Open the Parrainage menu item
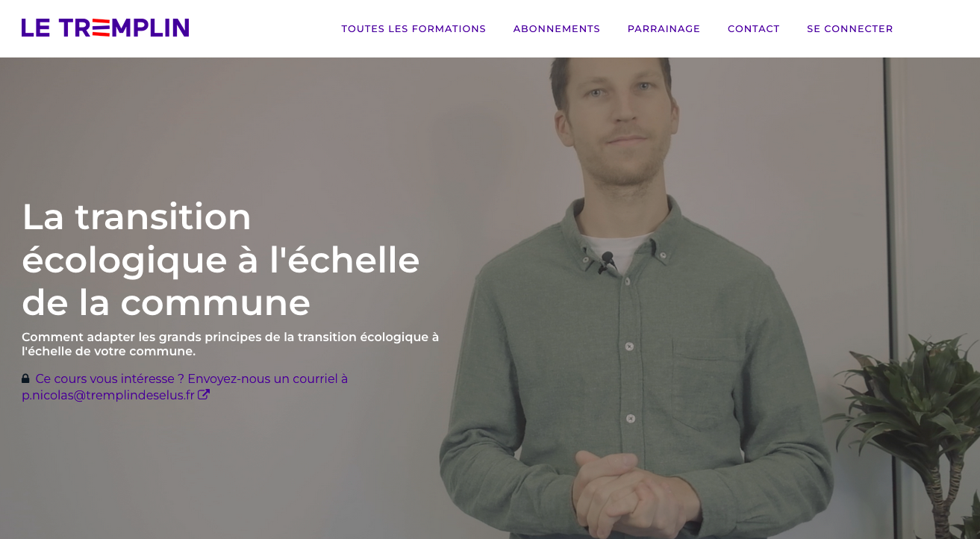 click(x=664, y=28)
